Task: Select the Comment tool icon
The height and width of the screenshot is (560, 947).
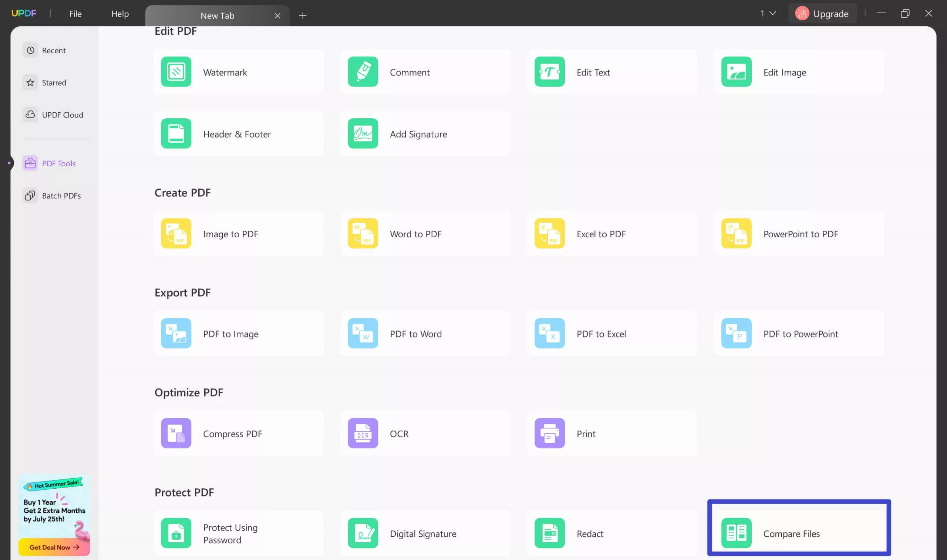Action: pyautogui.click(x=363, y=72)
